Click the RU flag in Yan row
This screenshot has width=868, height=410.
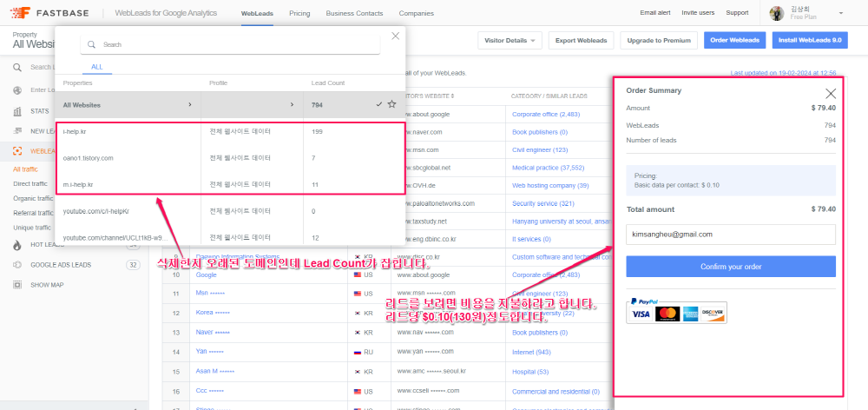[x=357, y=352]
